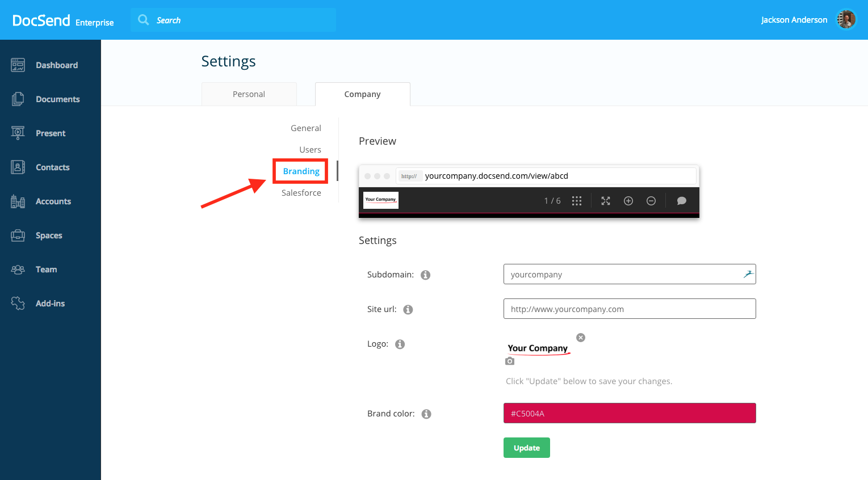868x480 pixels.
Task: Click the Jackson Anderson user name
Action: coord(794,20)
